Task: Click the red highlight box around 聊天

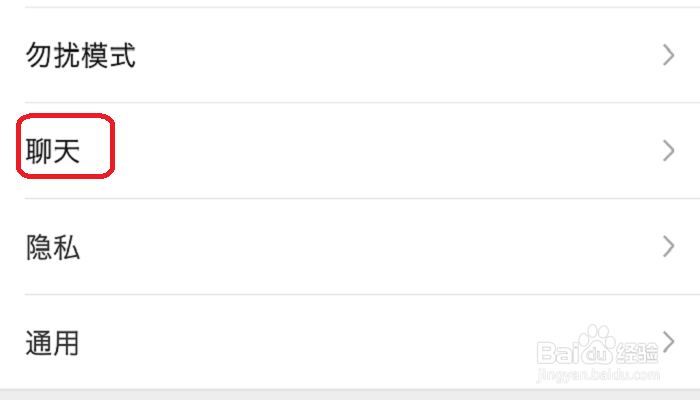Action: (66, 146)
